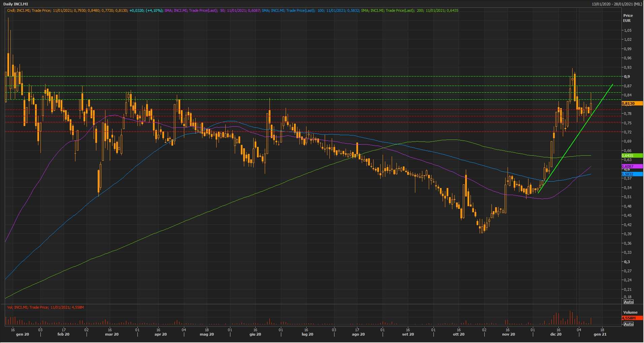Click the ago 20 label on time axis
644x343 pixels.
tap(358, 335)
